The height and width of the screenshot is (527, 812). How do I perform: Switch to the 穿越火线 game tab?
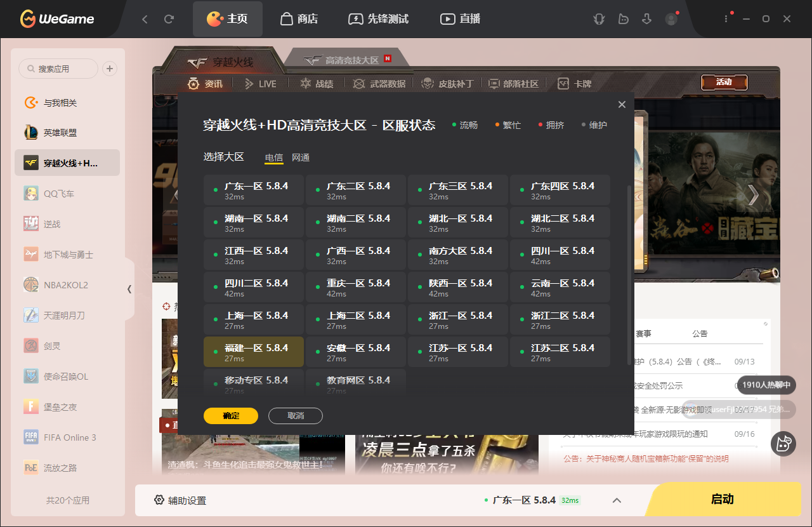(220, 62)
